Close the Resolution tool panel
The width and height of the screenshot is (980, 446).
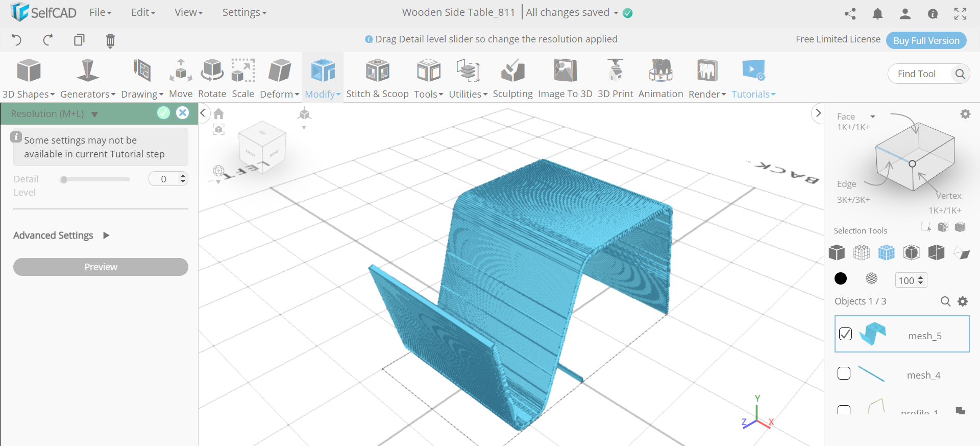pyautogui.click(x=182, y=113)
